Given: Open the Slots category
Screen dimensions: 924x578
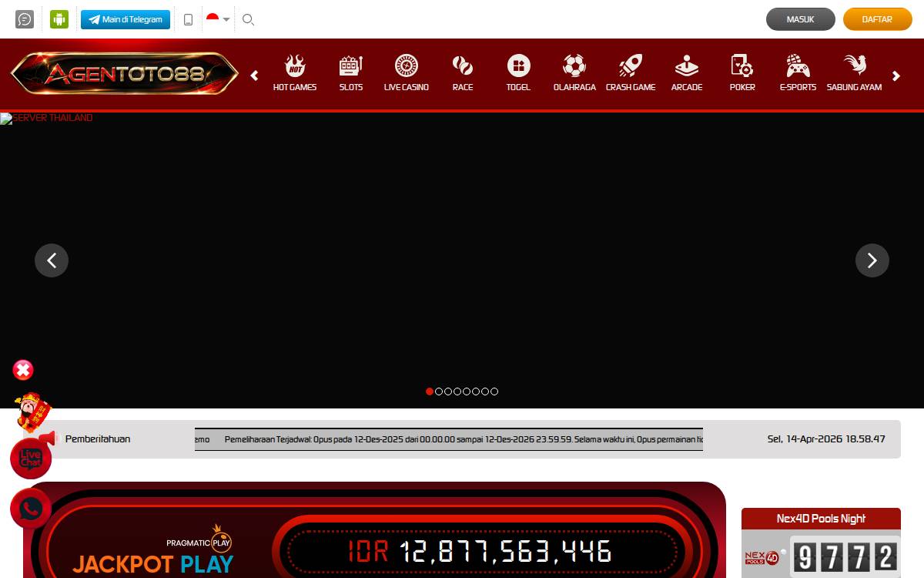Looking at the screenshot, I should [x=351, y=74].
